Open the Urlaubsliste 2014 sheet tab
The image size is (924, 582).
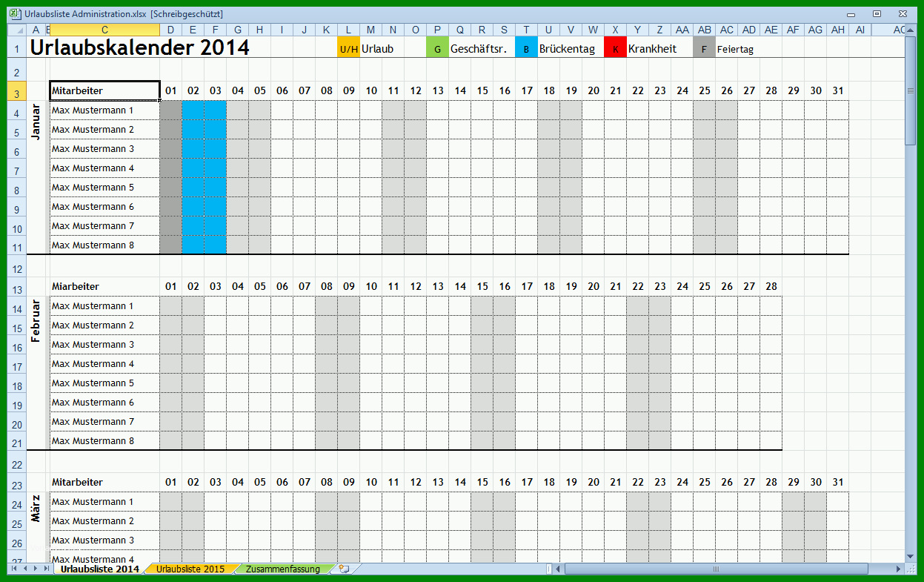coord(99,569)
